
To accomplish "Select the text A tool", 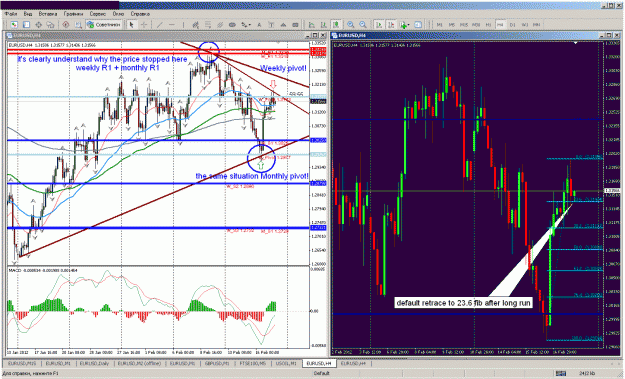I will click(259, 25).
